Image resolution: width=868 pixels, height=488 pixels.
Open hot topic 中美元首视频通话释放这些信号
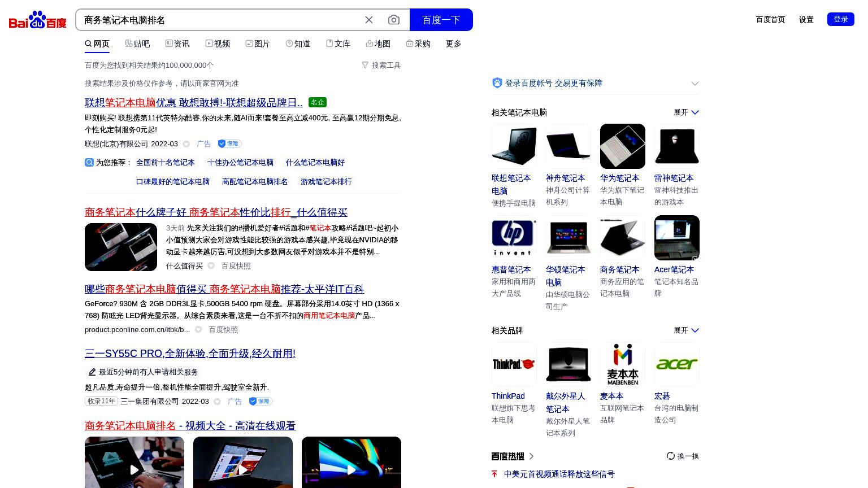tap(559, 474)
